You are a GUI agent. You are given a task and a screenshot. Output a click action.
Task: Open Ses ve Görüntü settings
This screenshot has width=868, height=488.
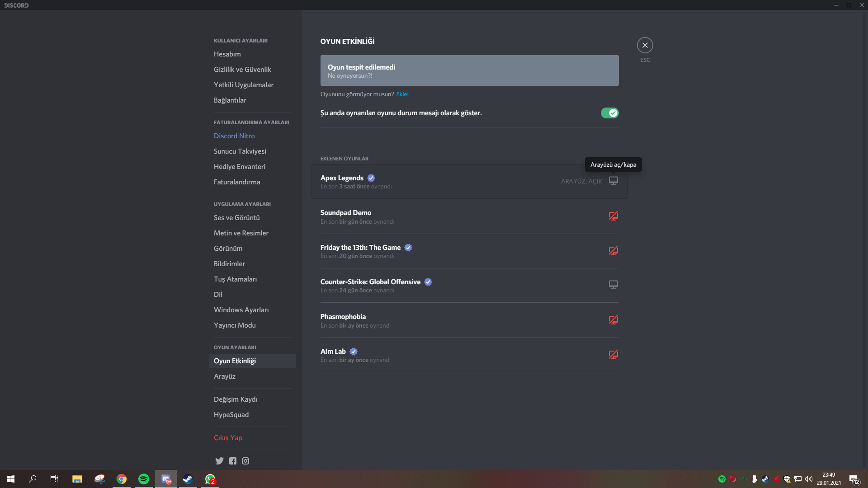tap(252, 218)
